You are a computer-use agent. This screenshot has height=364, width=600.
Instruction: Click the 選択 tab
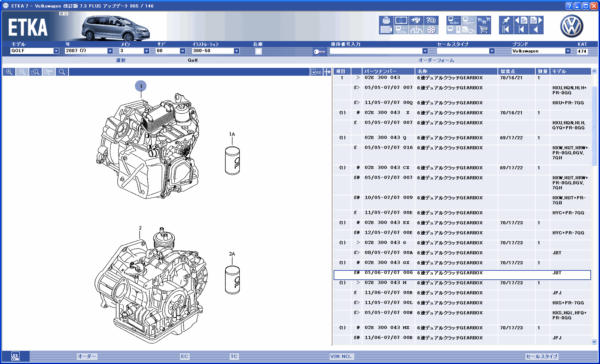click(x=121, y=60)
